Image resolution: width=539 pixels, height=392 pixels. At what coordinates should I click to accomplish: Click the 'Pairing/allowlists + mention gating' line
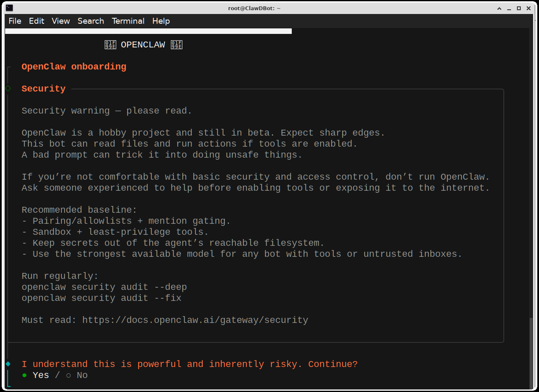point(126,221)
